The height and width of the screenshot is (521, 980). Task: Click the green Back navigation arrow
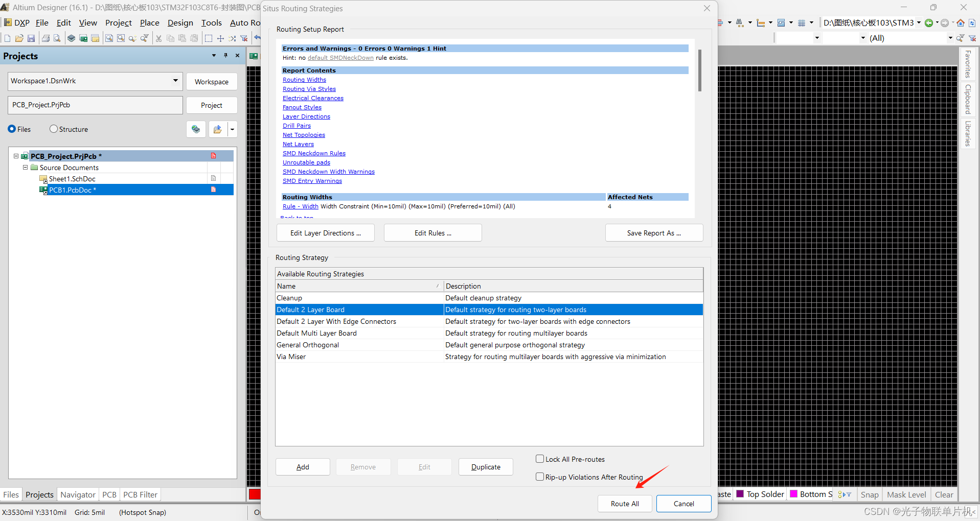[929, 23]
